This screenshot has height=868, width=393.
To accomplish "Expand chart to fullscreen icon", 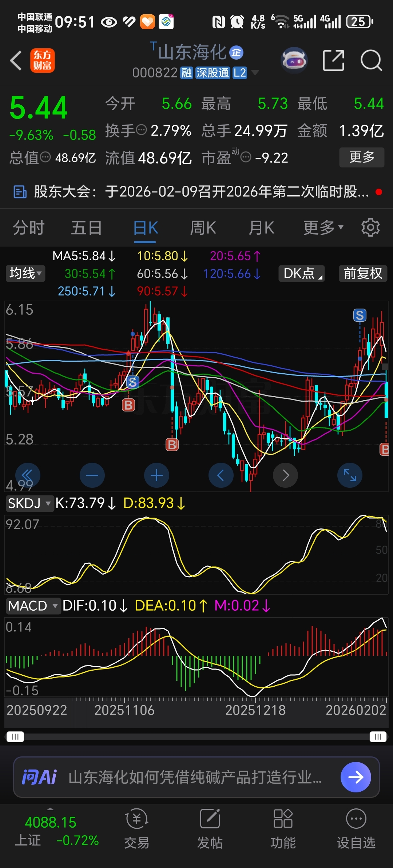I will coord(350,475).
